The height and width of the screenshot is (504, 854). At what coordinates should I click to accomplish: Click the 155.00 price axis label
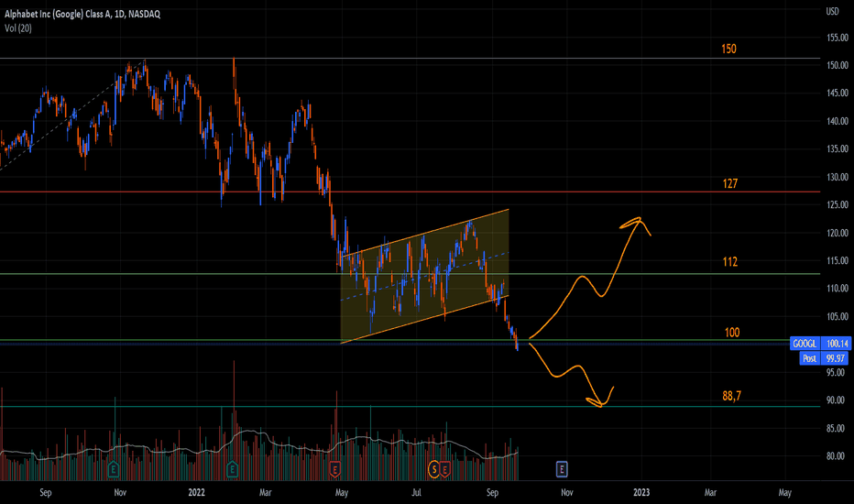(x=838, y=38)
